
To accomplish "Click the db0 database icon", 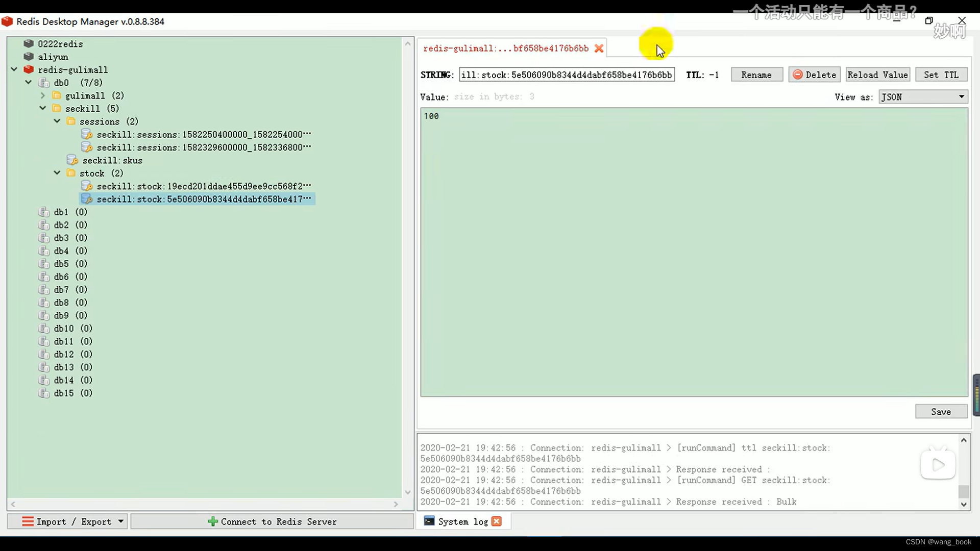I will point(44,83).
